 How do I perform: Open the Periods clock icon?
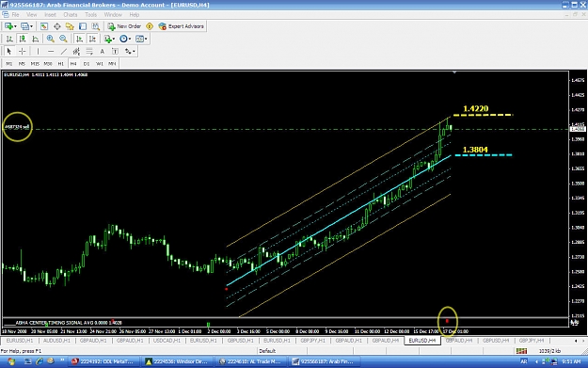click(123, 39)
